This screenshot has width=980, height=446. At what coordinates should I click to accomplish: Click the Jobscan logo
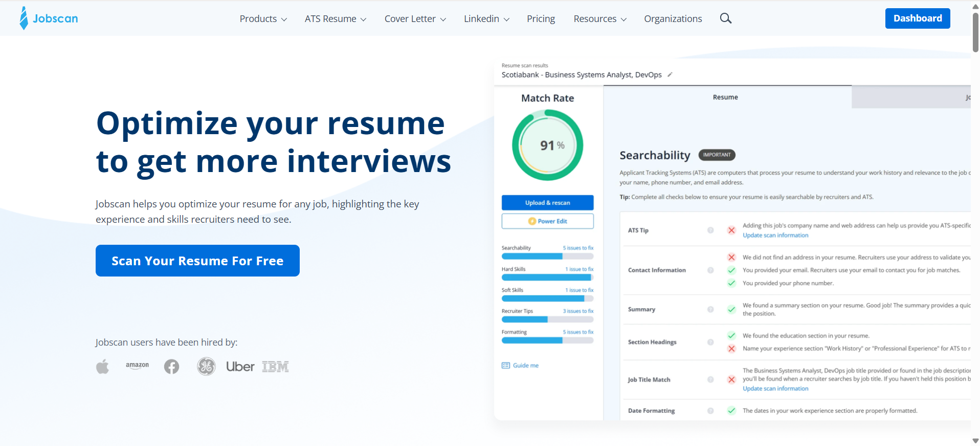pos(49,18)
